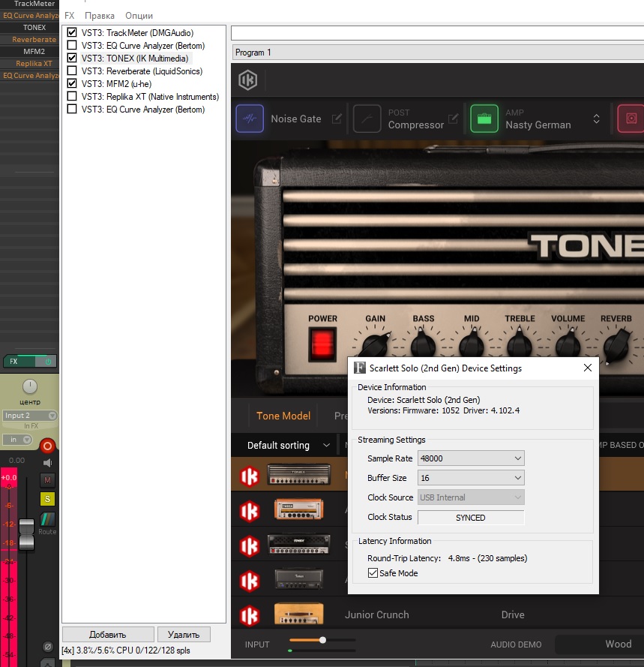This screenshot has width=644, height=667.
Task: Select the third black amp tone model thumbnail
Action: click(299, 545)
